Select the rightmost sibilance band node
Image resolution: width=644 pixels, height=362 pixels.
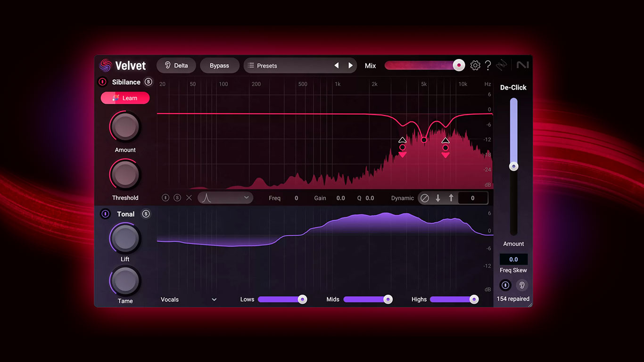tap(446, 148)
